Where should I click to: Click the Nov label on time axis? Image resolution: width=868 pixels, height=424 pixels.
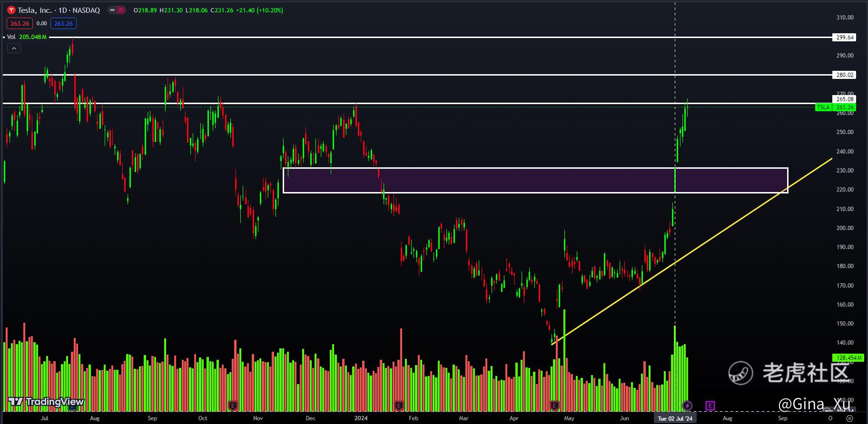pyautogui.click(x=258, y=418)
